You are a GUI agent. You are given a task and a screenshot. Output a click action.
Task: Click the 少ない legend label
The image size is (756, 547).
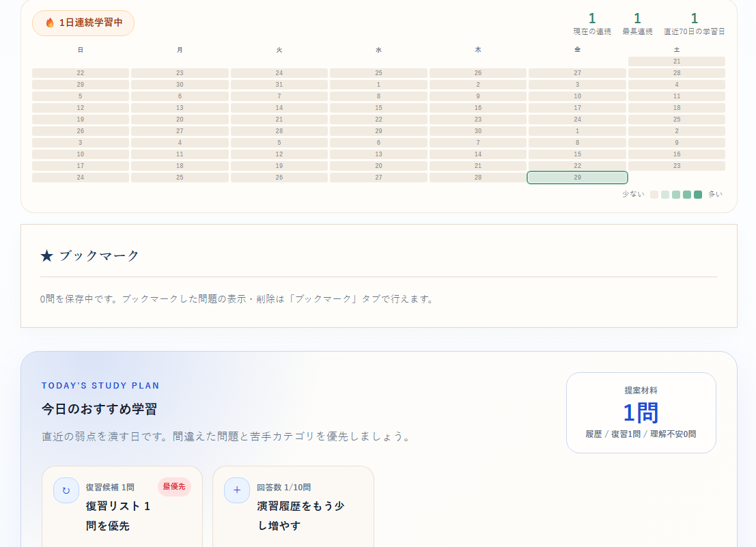(x=633, y=194)
